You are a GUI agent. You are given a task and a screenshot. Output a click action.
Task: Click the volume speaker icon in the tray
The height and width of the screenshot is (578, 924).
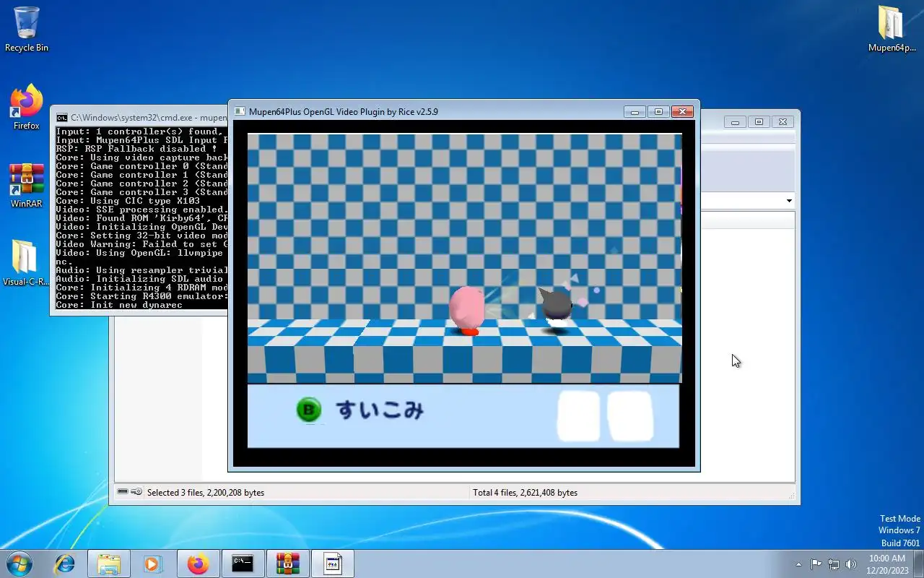[851, 564]
